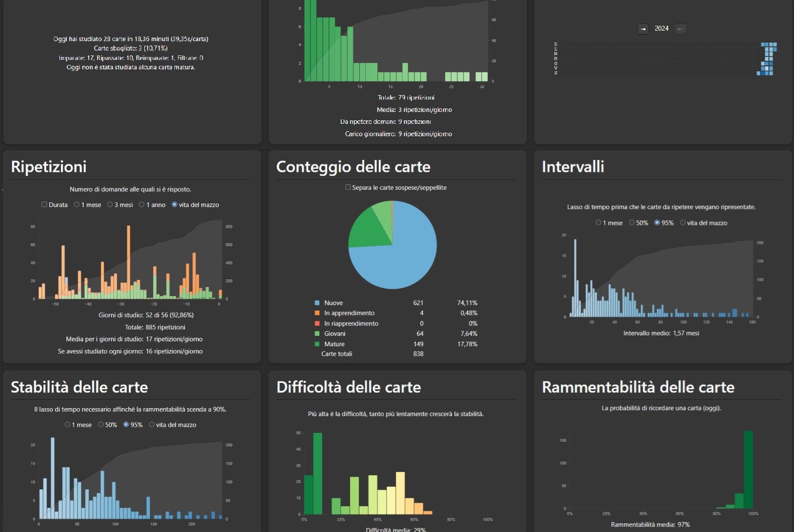Click the In apprendimento orange legend swatch
This screenshot has width=794, height=532.
[x=317, y=313]
